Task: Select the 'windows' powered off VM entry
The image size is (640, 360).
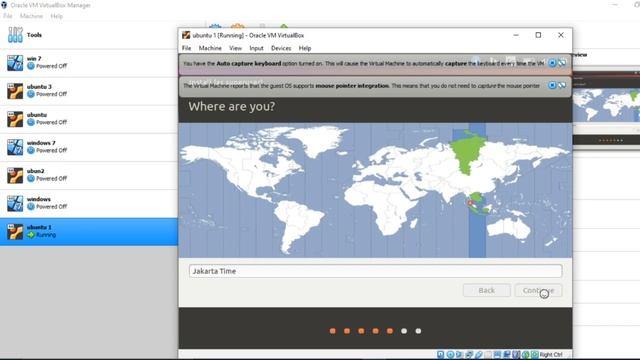Action: tap(89, 203)
